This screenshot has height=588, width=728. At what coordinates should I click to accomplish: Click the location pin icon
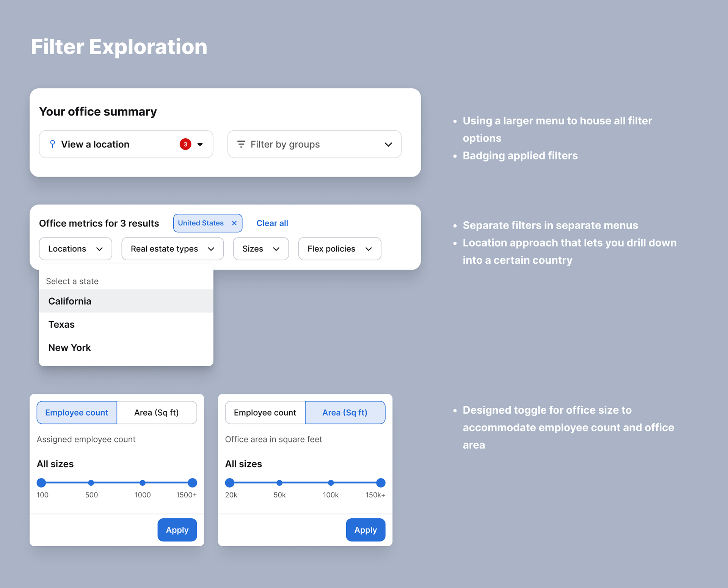pos(53,144)
